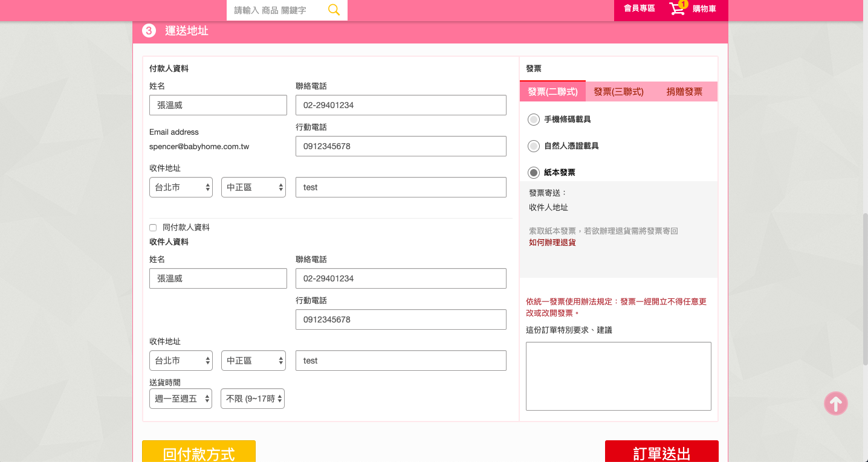Click the search magnifier icon
This screenshot has width=868, height=462.
(334, 10)
